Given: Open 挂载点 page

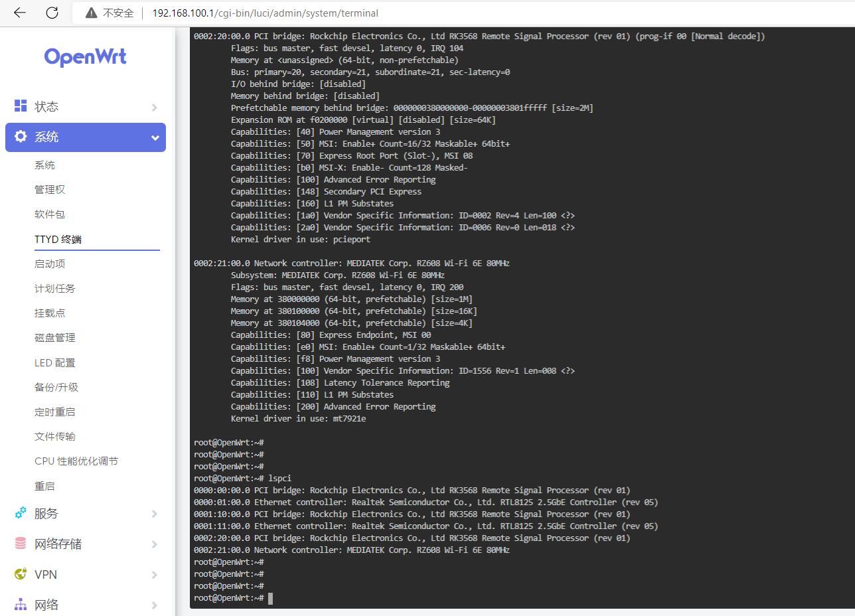Looking at the screenshot, I should click(x=50, y=313).
